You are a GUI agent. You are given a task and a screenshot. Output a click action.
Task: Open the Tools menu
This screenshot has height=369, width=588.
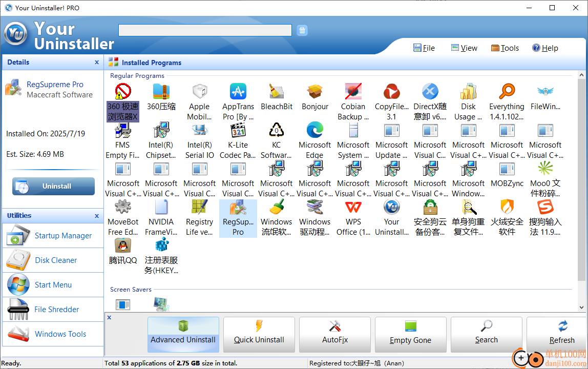[505, 48]
